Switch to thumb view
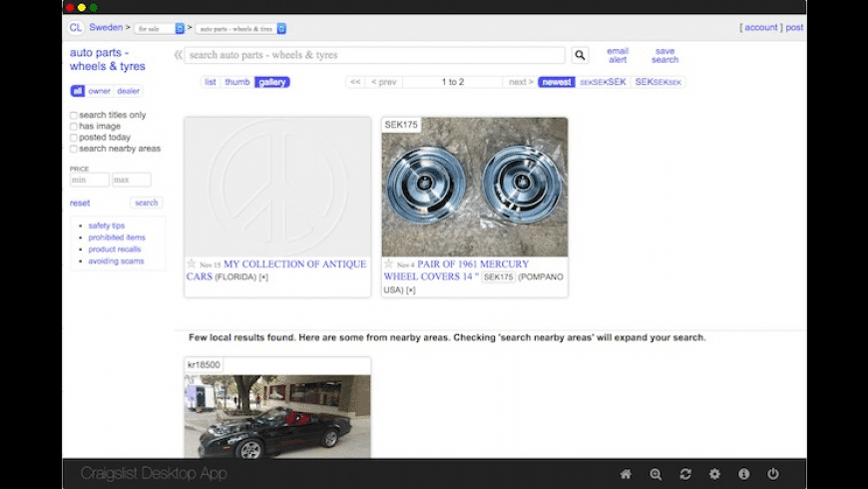Screen dimensions: 868x489 pos(237,82)
